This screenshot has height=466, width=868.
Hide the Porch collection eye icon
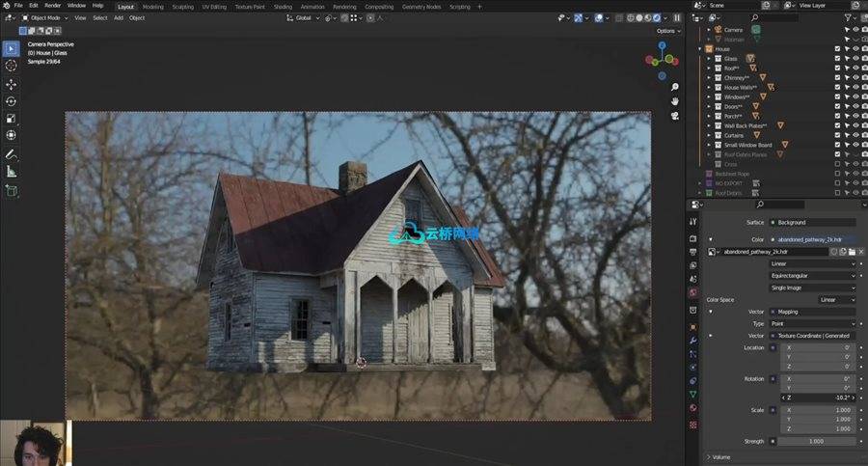(x=855, y=116)
